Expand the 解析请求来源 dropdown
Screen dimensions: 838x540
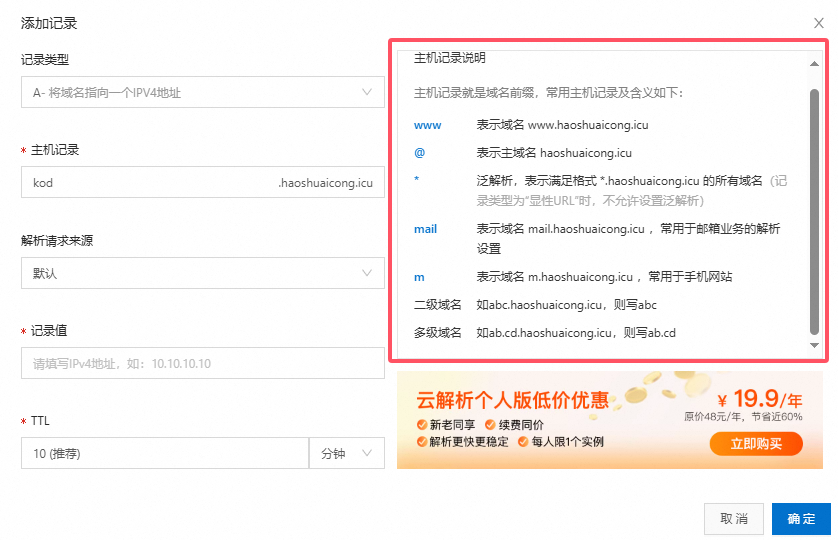pyautogui.click(x=202, y=273)
